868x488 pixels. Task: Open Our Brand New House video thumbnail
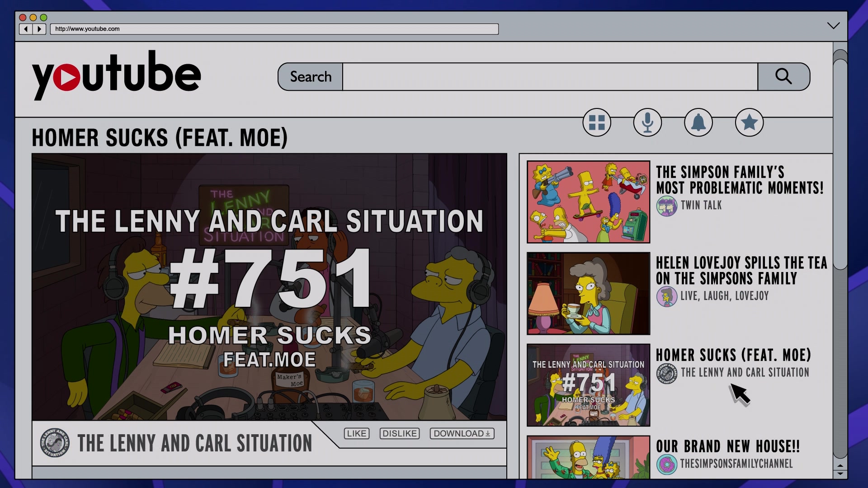coord(588,457)
